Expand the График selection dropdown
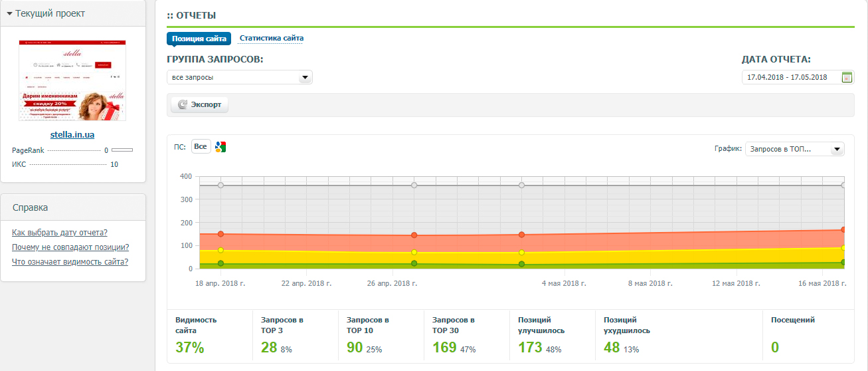Image resolution: width=868 pixels, height=371 pixels. [x=794, y=149]
